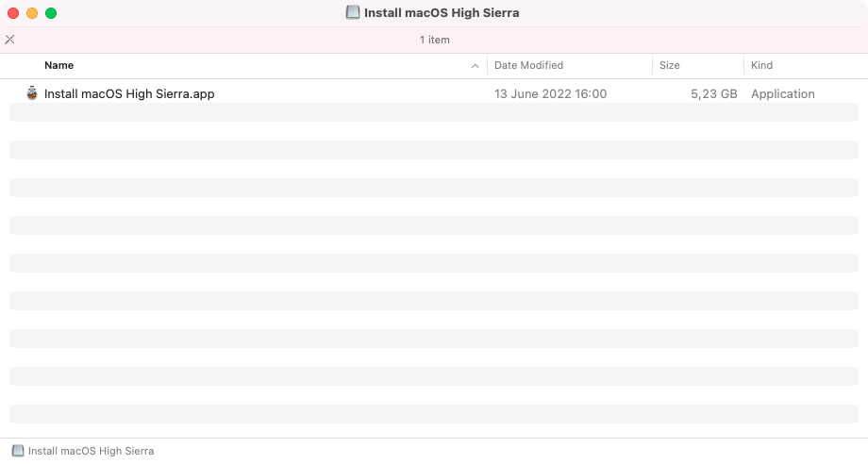This screenshot has width=868, height=464.
Task: Click the date 13 June 2022 16:00
Action: click(550, 94)
